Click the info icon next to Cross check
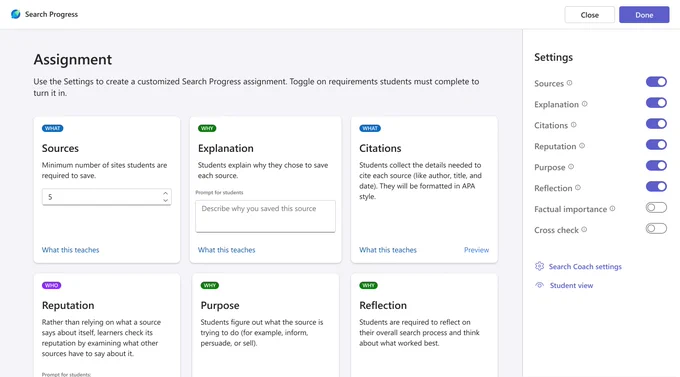 tap(584, 229)
